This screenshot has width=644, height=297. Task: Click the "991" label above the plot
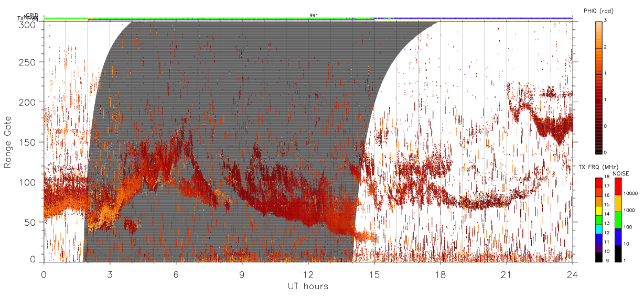[x=314, y=15]
